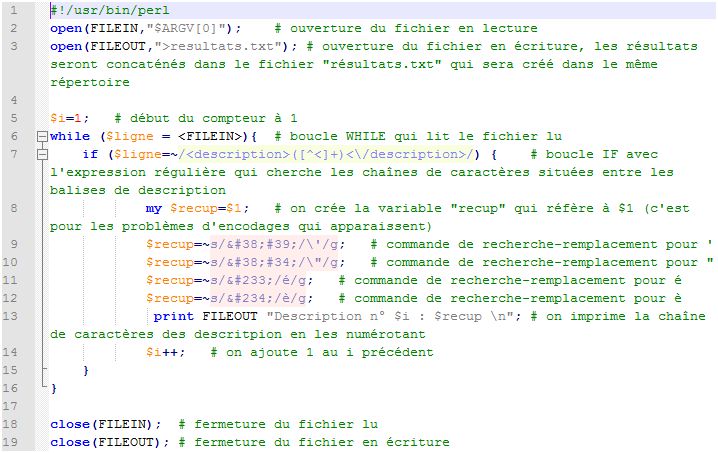Image resolution: width=718 pixels, height=453 pixels.
Task: Click the <FILEIN> read operator
Action: pos(210,136)
